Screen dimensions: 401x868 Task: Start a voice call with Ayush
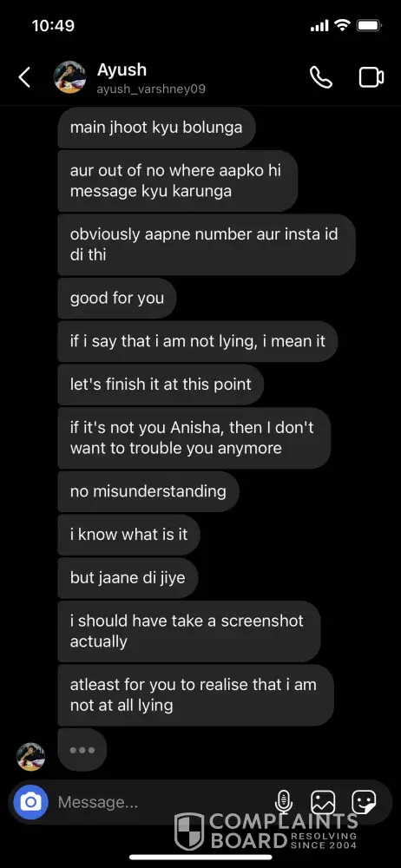click(321, 77)
